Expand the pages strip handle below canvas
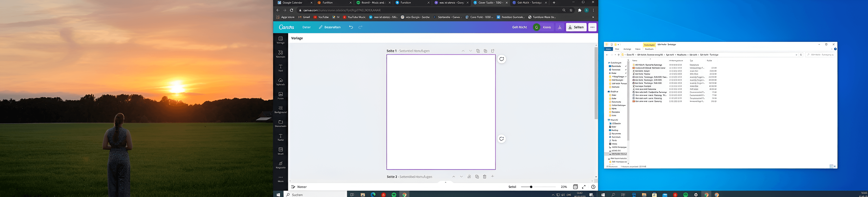Viewport: 868px width, 197px height. 446,182
